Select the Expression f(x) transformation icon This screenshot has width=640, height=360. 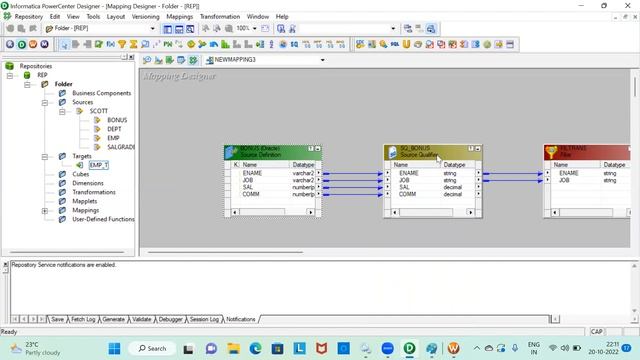110,44
